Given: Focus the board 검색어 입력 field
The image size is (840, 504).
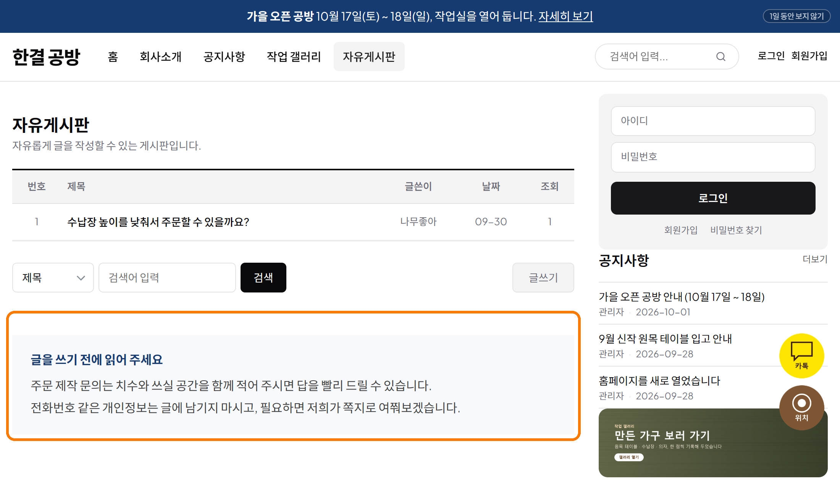Looking at the screenshot, I should pos(167,278).
